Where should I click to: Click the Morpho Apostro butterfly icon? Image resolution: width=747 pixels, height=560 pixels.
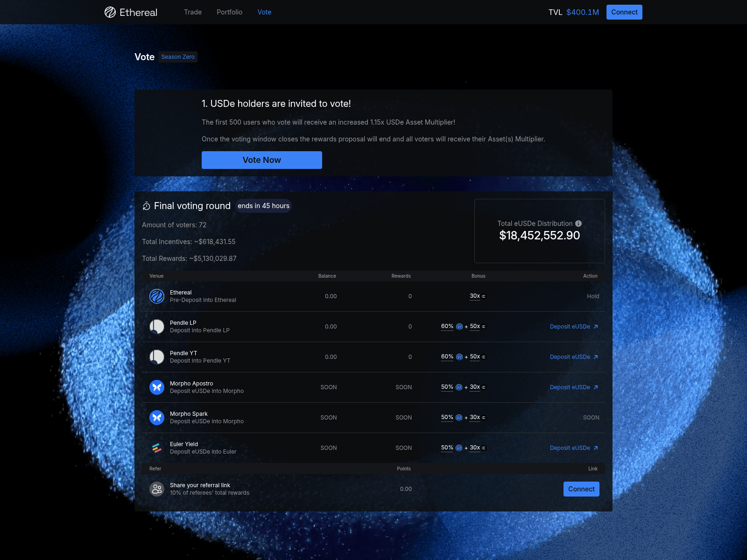coord(156,387)
